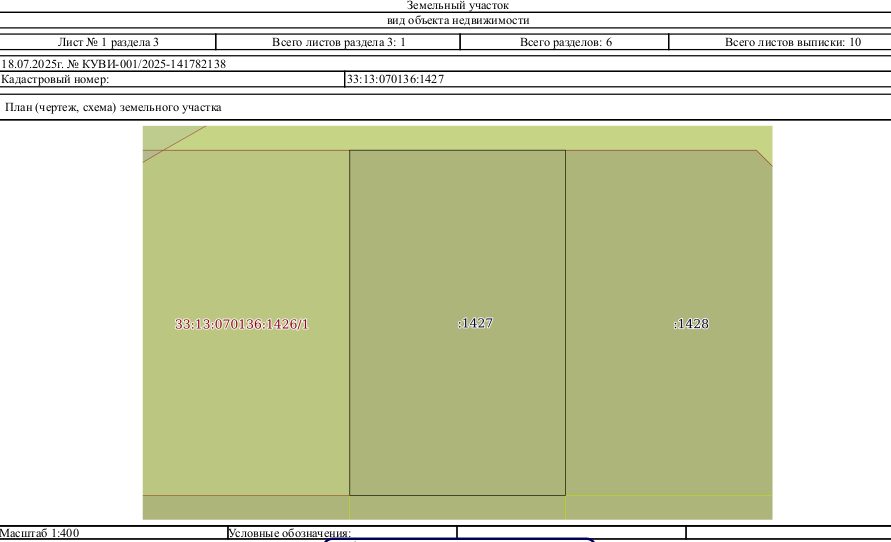Click the 'Условные обозначения:' label
Viewport: 891px width, 542px height.
coord(289,533)
